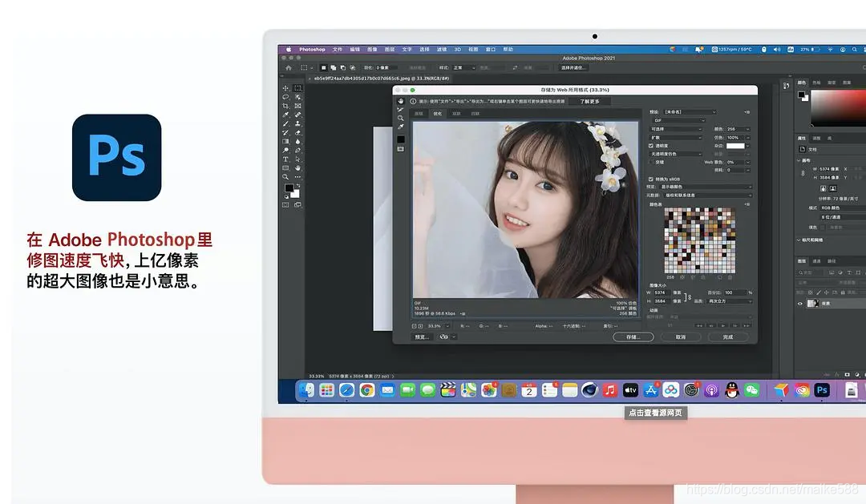The image size is (866, 504).
Task: Select the Eraser tool
Action: (x=297, y=132)
